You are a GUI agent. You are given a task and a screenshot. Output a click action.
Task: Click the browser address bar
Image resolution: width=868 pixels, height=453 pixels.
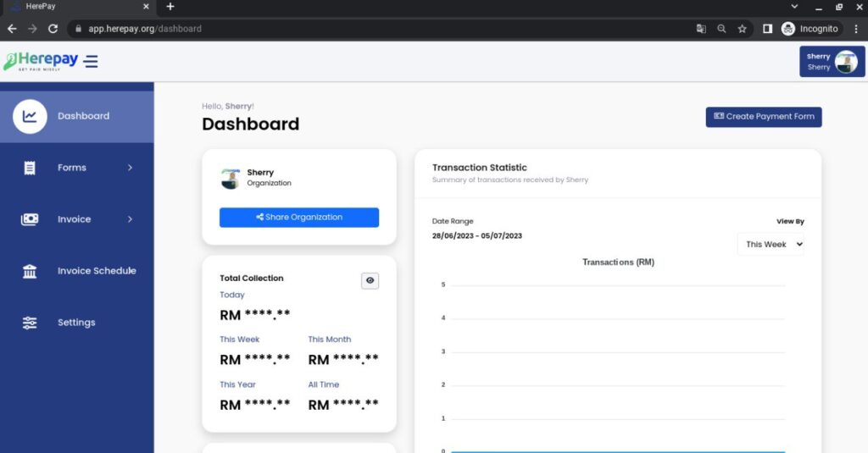click(381, 28)
